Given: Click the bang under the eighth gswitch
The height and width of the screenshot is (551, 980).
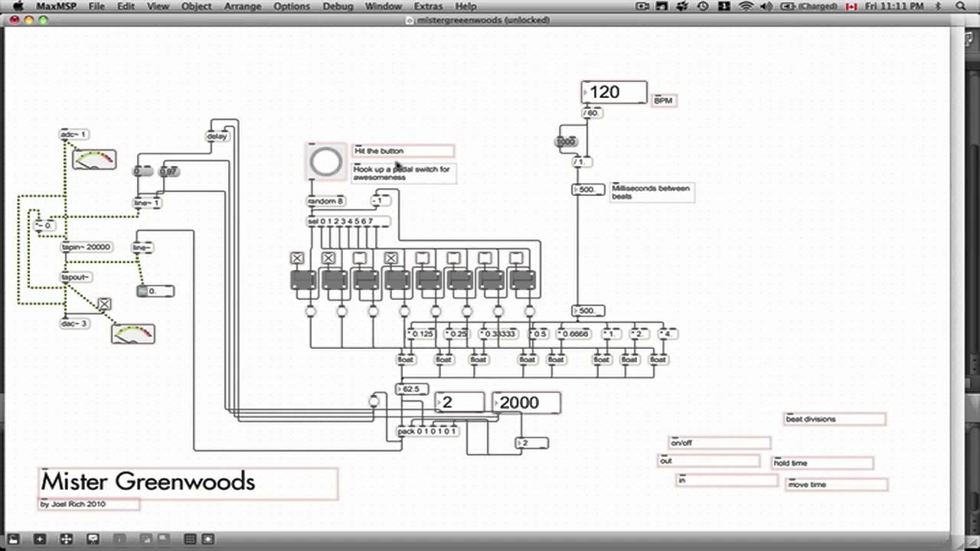Looking at the screenshot, I should (x=530, y=311).
